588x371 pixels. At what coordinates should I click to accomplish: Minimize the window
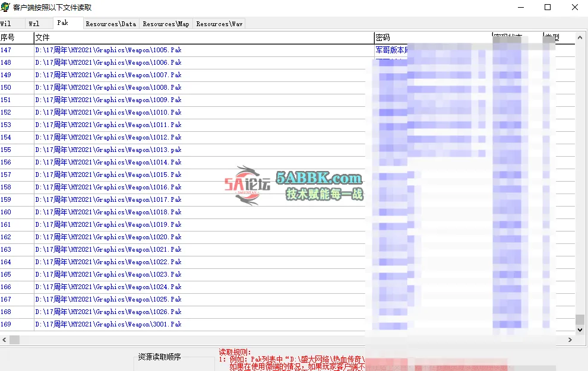(x=521, y=7)
